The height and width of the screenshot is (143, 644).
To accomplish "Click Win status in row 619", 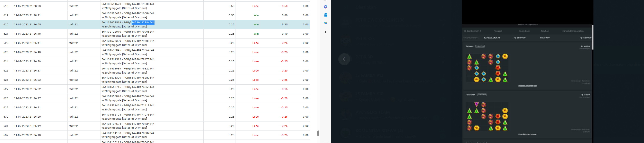I will coord(256,15).
